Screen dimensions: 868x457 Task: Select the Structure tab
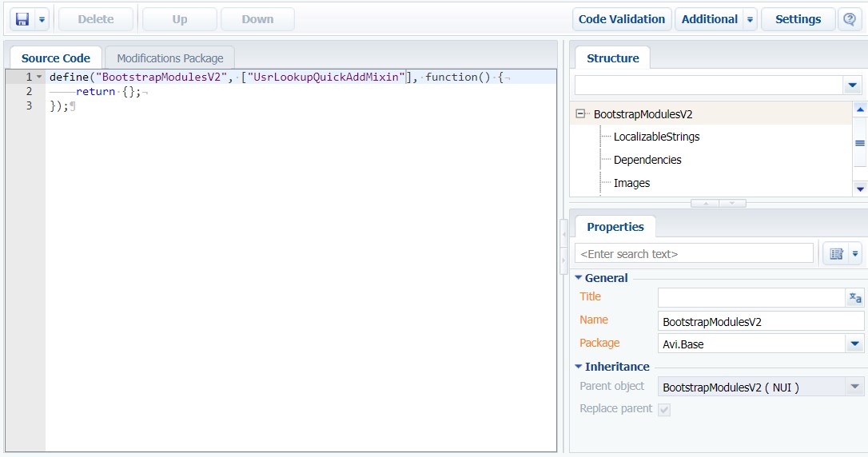coord(612,58)
